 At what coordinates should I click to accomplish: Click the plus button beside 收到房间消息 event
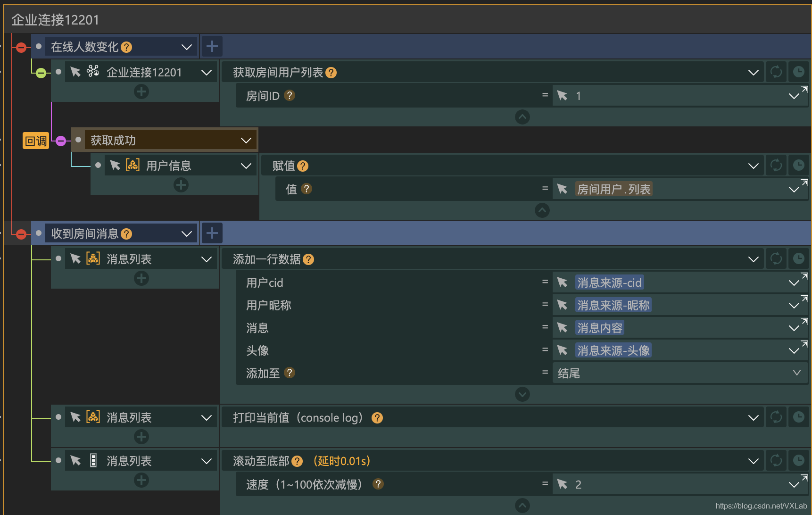[x=212, y=233]
